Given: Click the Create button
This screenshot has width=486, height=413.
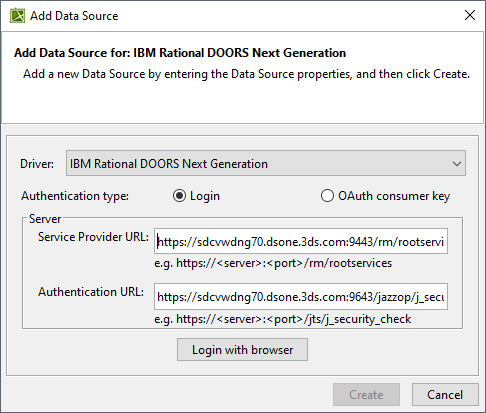Looking at the screenshot, I should pyautogui.click(x=366, y=395).
